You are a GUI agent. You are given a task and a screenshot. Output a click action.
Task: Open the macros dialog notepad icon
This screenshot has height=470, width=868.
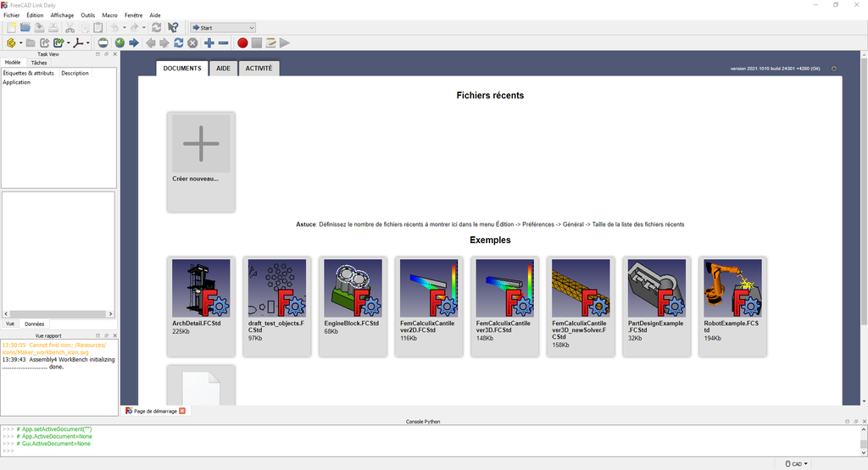point(270,42)
